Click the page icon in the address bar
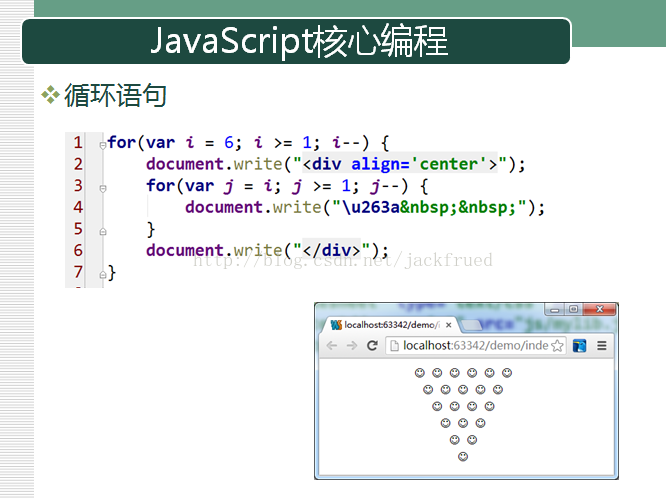This screenshot has width=666, height=498. pyautogui.click(x=394, y=346)
